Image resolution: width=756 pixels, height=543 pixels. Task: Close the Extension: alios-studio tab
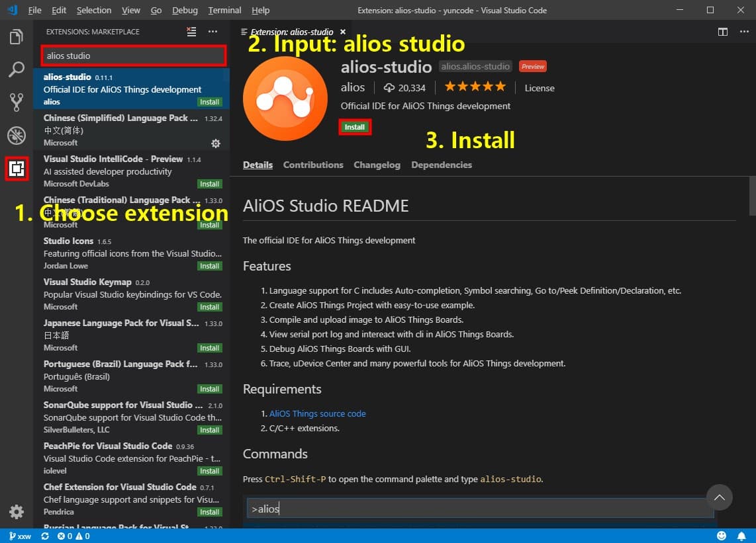(343, 32)
